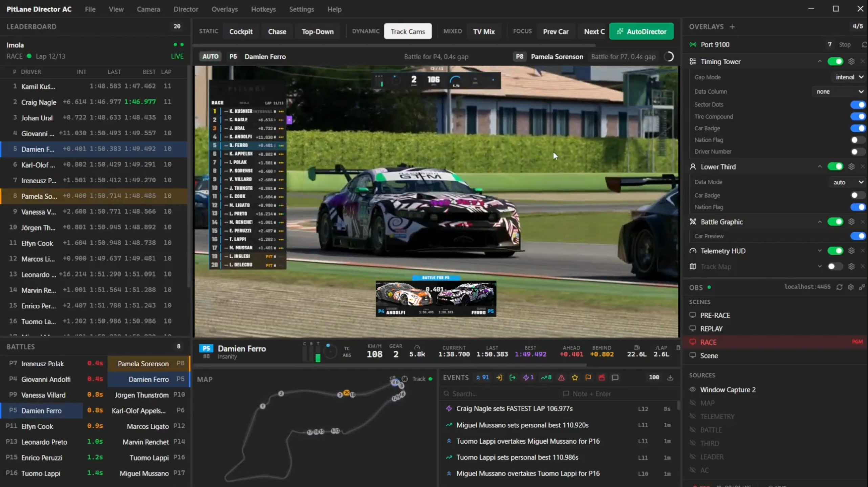Enable the Track Map overlay toggle

tap(834, 266)
